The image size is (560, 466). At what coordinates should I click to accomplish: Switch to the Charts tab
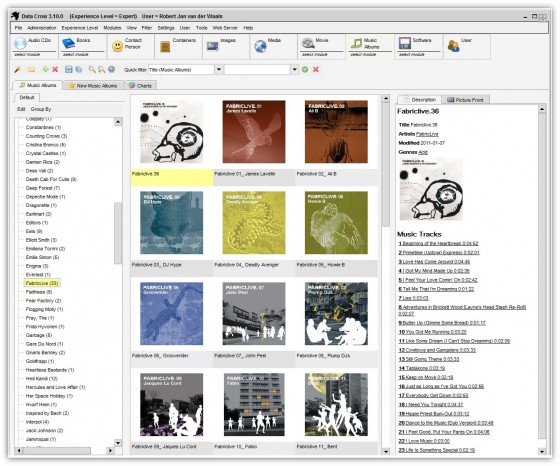[x=140, y=86]
